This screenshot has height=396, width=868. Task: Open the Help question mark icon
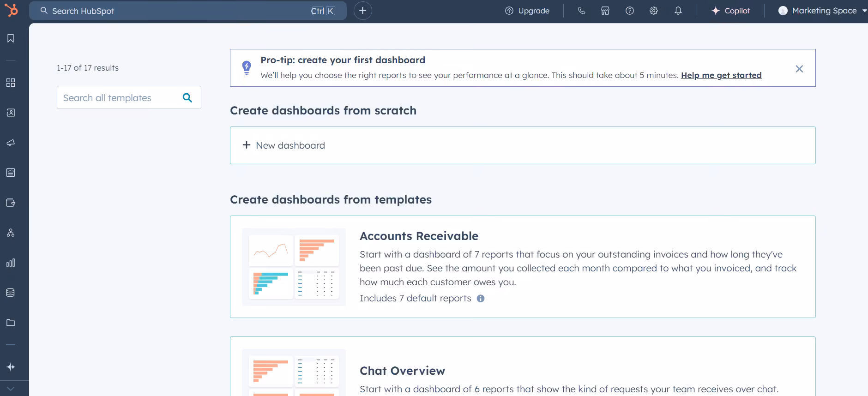tap(630, 11)
